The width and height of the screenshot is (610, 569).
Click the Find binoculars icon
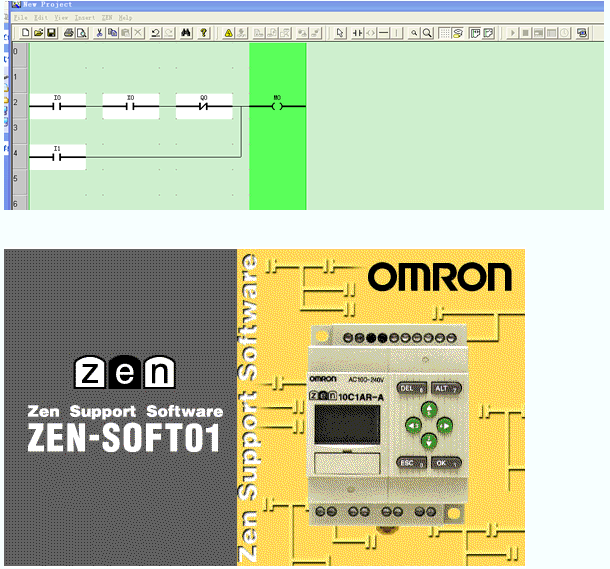(x=187, y=33)
